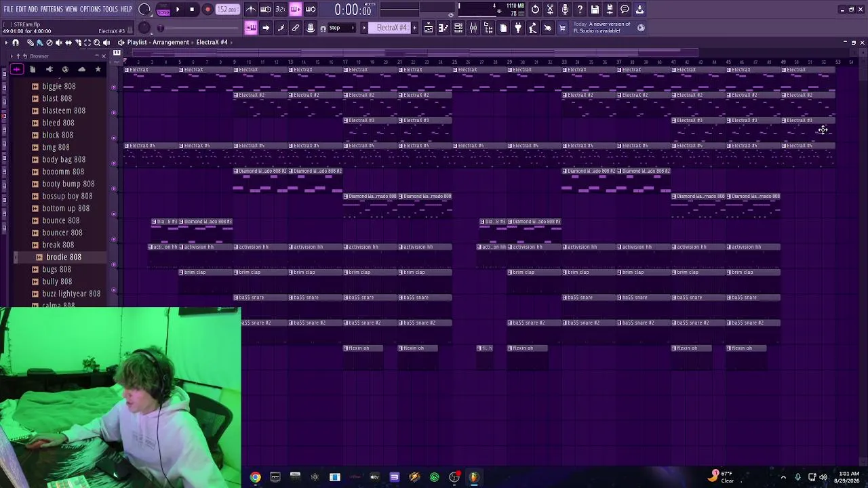The image size is (868, 488).
Task: Open the playlist options menu arrow
Action: 6,43
